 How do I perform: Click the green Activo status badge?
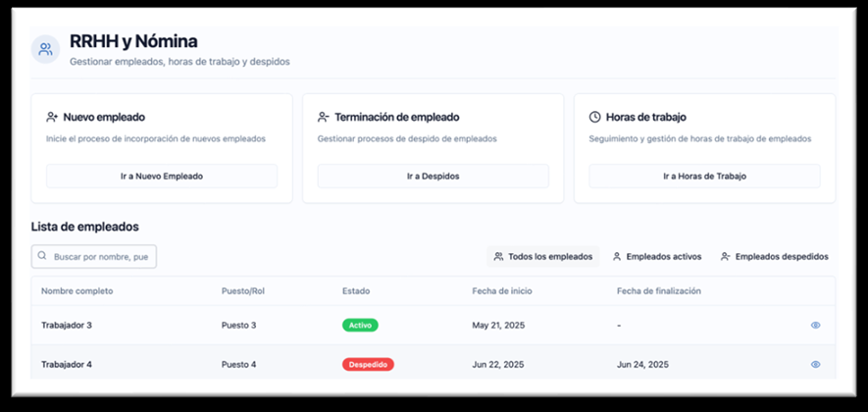pyautogui.click(x=360, y=325)
